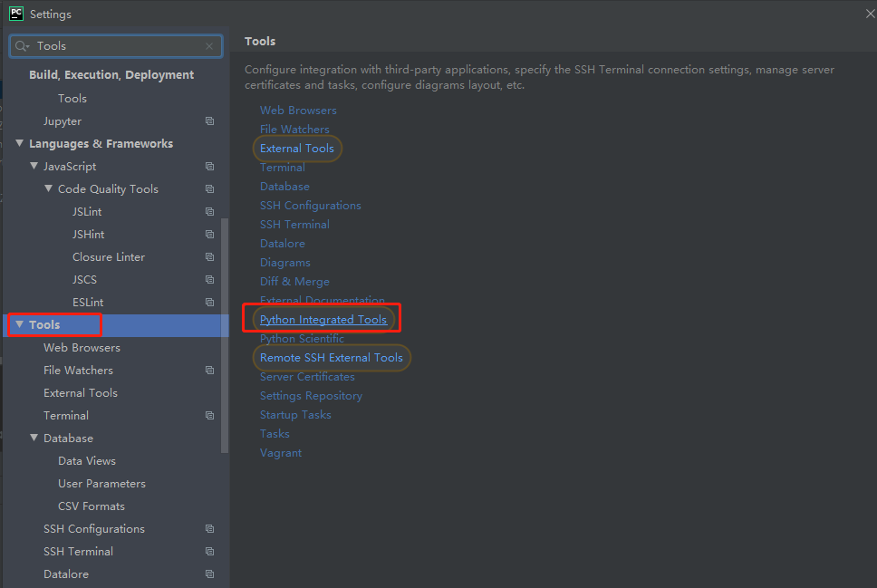Click the search magnifier icon in settings
Viewport: 877px width, 588px height.
(x=22, y=46)
